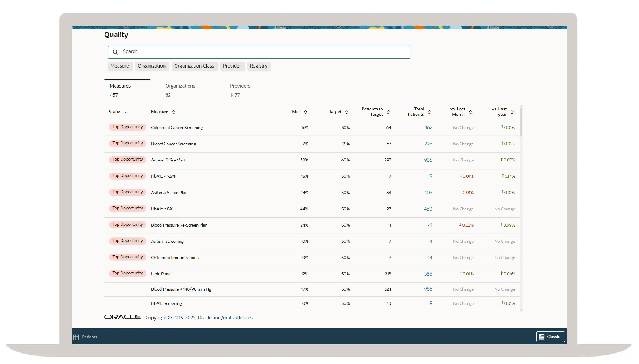The image size is (639, 364).
Task: Click the table's vertical scrollbar thumb
Action: pos(521,122)
